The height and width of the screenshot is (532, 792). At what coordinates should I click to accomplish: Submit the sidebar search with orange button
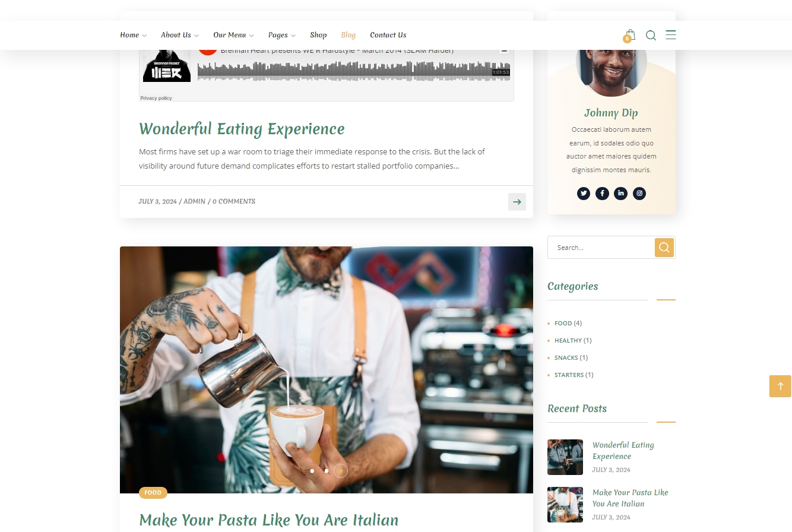[x=664, y=248]
